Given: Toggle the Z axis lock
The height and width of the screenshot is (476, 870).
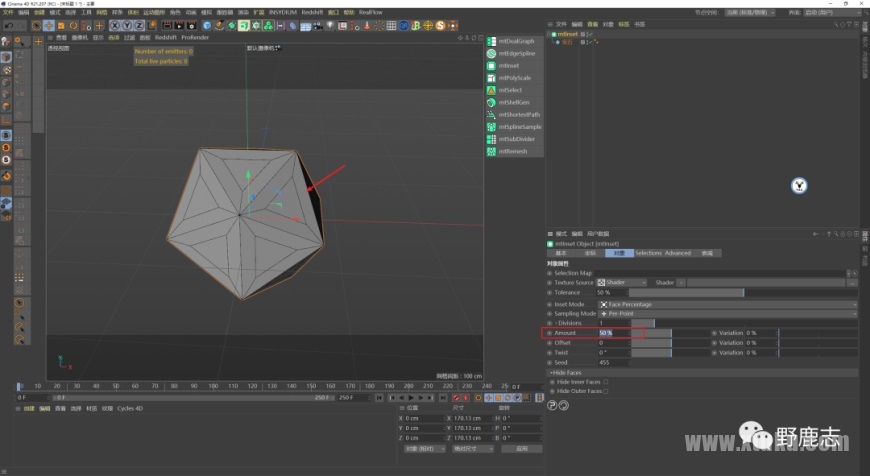Looking at the screenshot, I should (x=139, y=26).
